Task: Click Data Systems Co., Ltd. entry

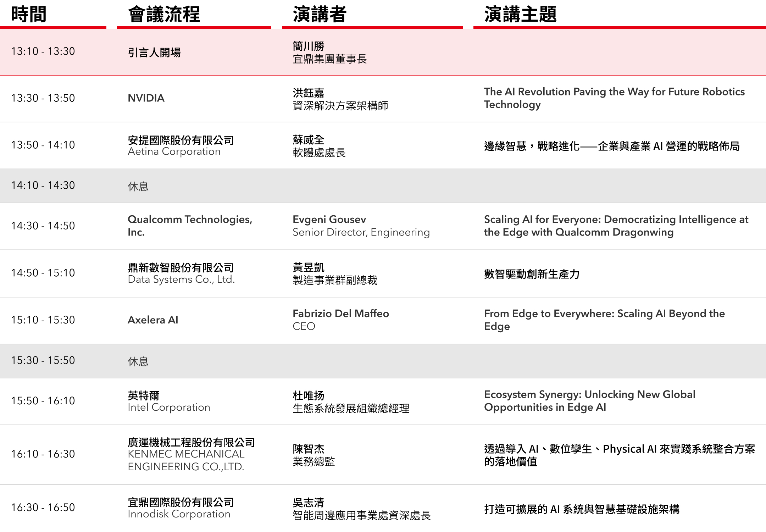Action: tap(181, 279)
